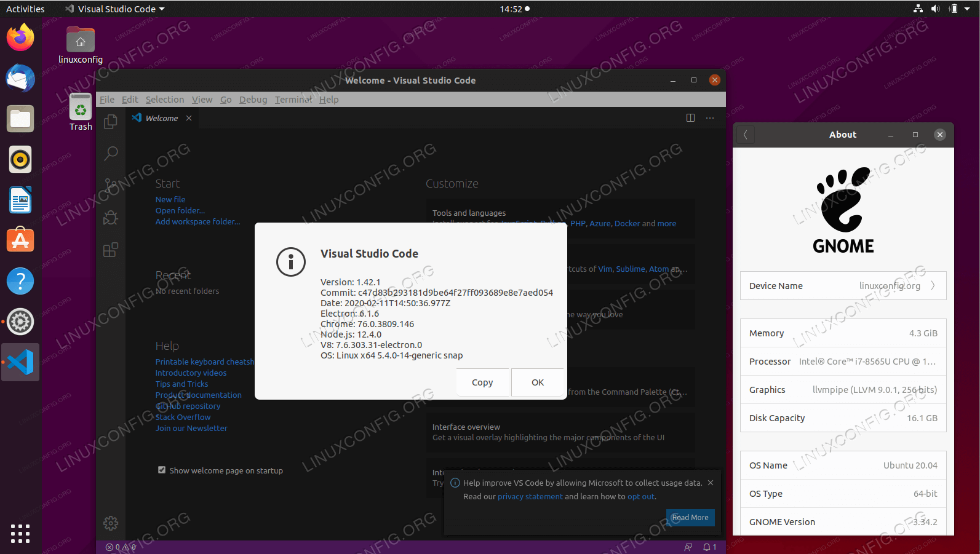Click the split editor icon

tap(690, 118)
